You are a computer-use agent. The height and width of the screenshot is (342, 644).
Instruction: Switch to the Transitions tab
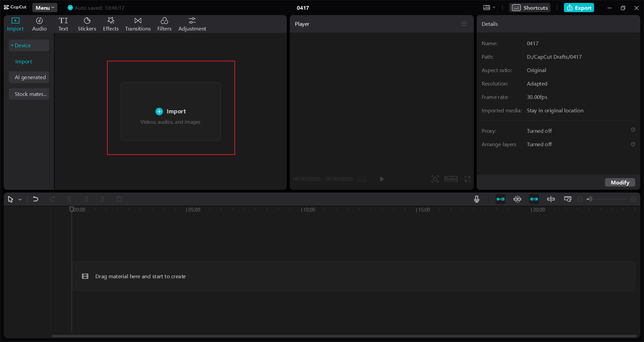click(138, 24)
